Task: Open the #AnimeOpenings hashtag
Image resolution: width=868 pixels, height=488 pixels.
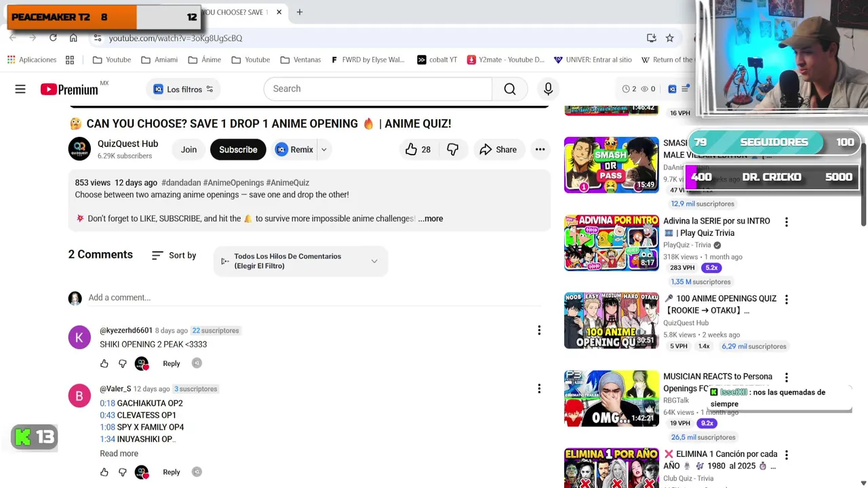Action: point(233,182)
